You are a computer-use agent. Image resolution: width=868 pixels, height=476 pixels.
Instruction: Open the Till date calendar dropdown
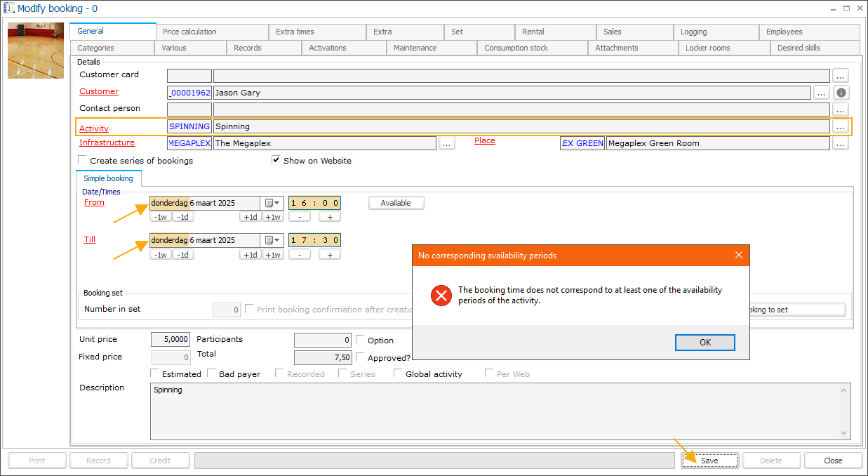[x=272, y=240]
